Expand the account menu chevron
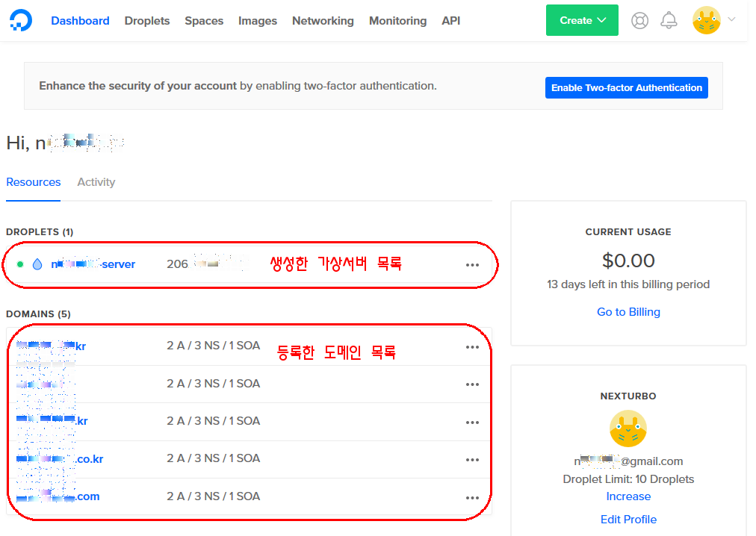 (731, 19)
